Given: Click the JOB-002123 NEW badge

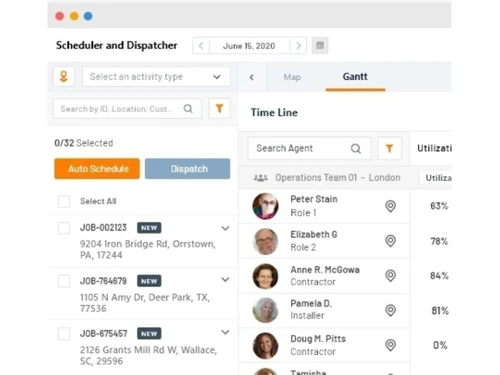Looking at the screenshot, I should [149, 228].
